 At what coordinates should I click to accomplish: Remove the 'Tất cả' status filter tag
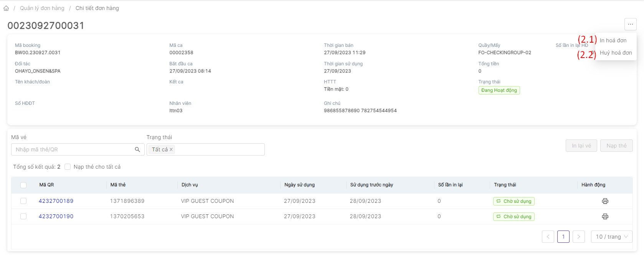171,149
